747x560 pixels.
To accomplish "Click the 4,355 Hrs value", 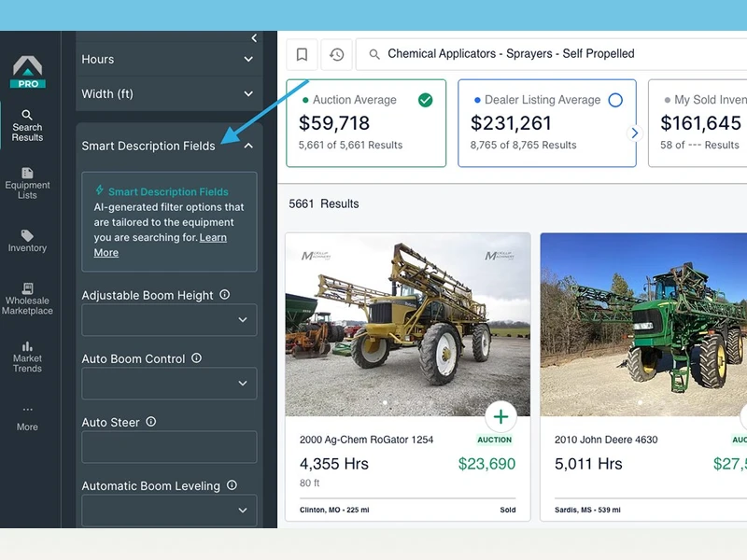I will click(x=334, y=464).
